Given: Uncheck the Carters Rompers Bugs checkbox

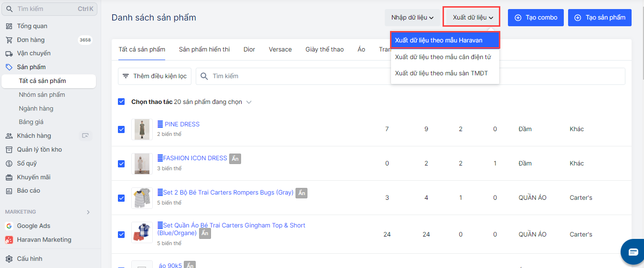Looking at the screenshot, I should [121, 198].
